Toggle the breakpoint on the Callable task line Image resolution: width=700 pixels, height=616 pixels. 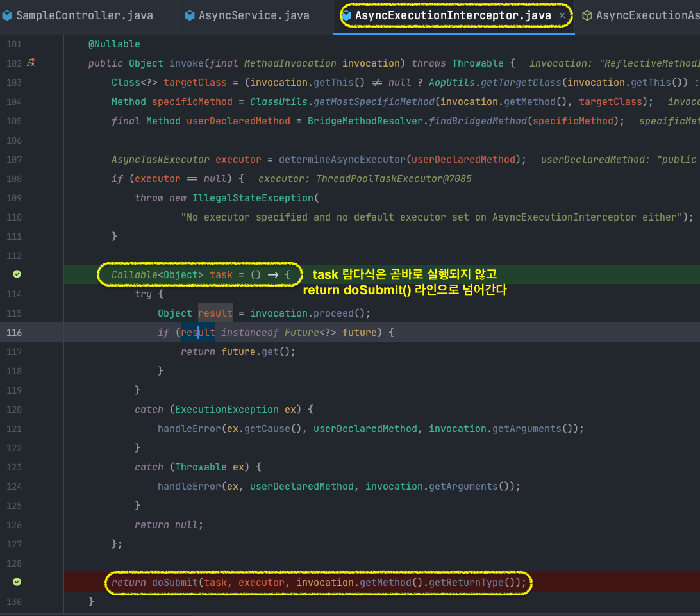pyautogui.click(x=17, y=274)
